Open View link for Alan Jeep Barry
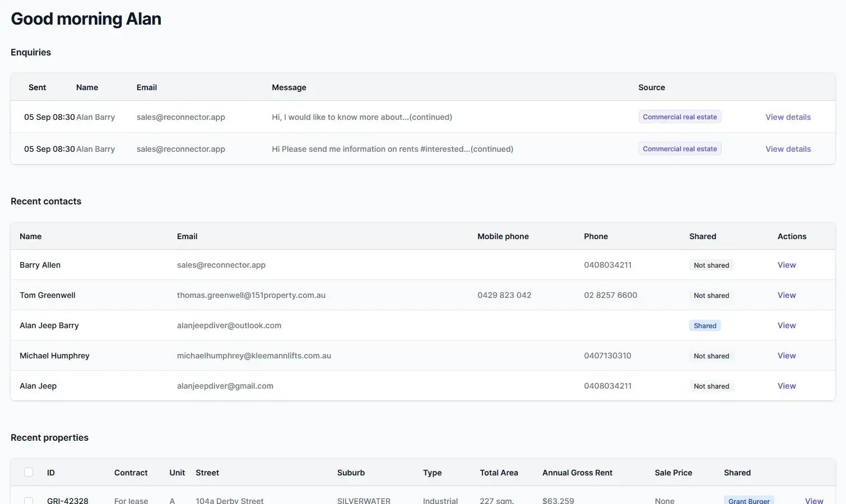The width and height of the screenshot is (846, 504). tap(786, 325)
